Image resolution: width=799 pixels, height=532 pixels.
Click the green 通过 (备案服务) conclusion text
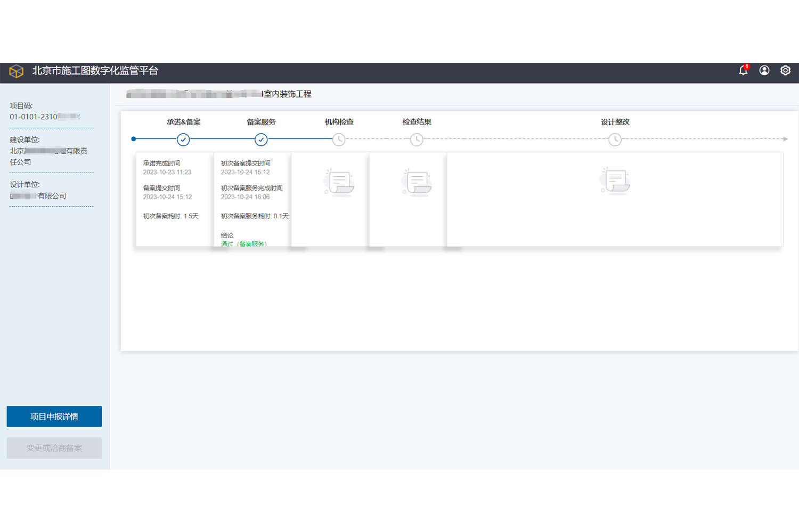tap(244, 243)
